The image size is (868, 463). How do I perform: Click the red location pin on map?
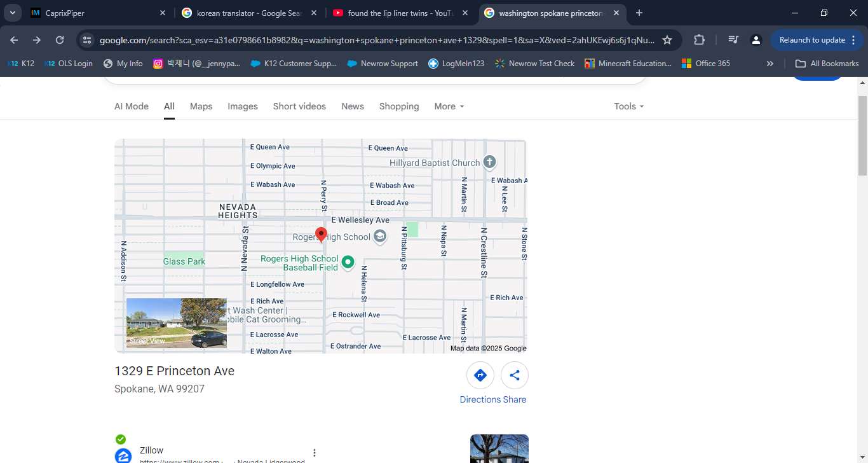pyautogui.click(x=322, y=235)
